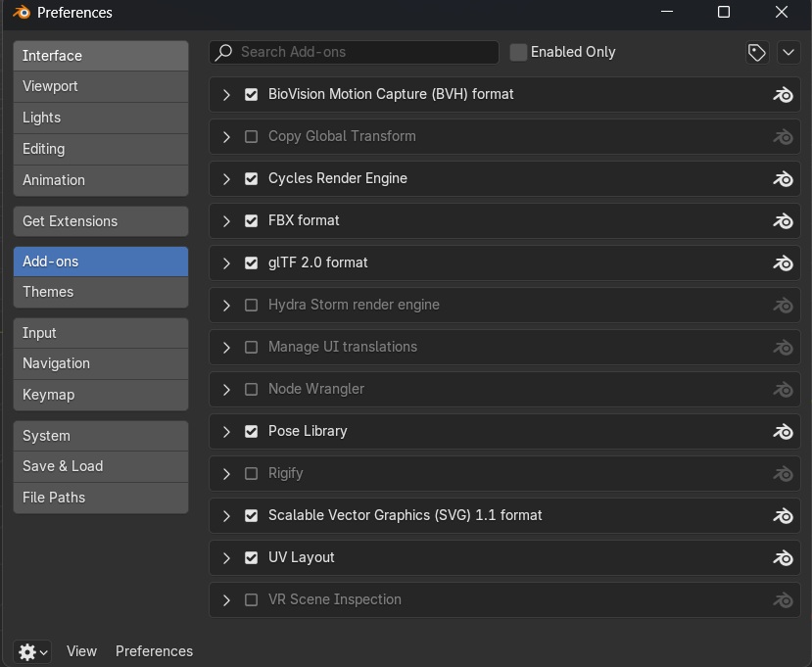Click Blender icon on BioVision Motion Capture row
The image size is (812, 667).
[783, 95]
